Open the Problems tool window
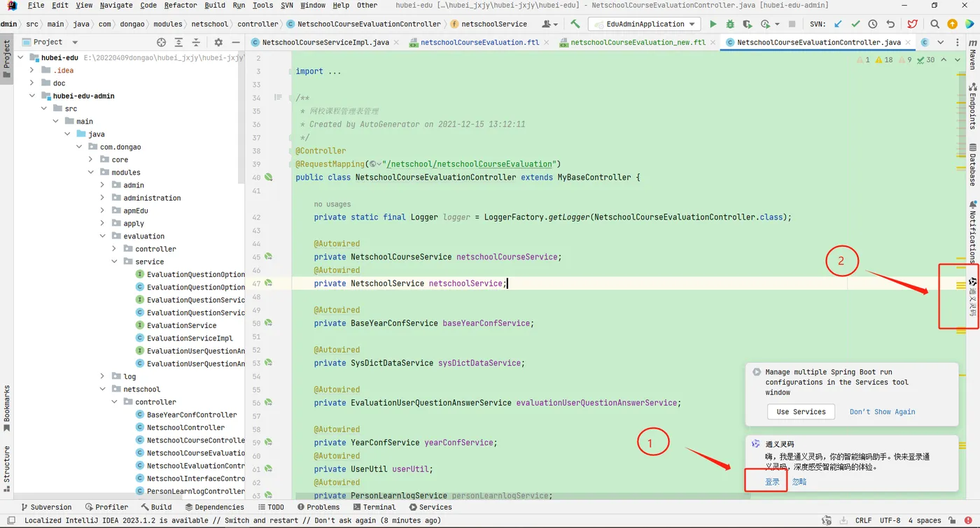 pos(318,507)
